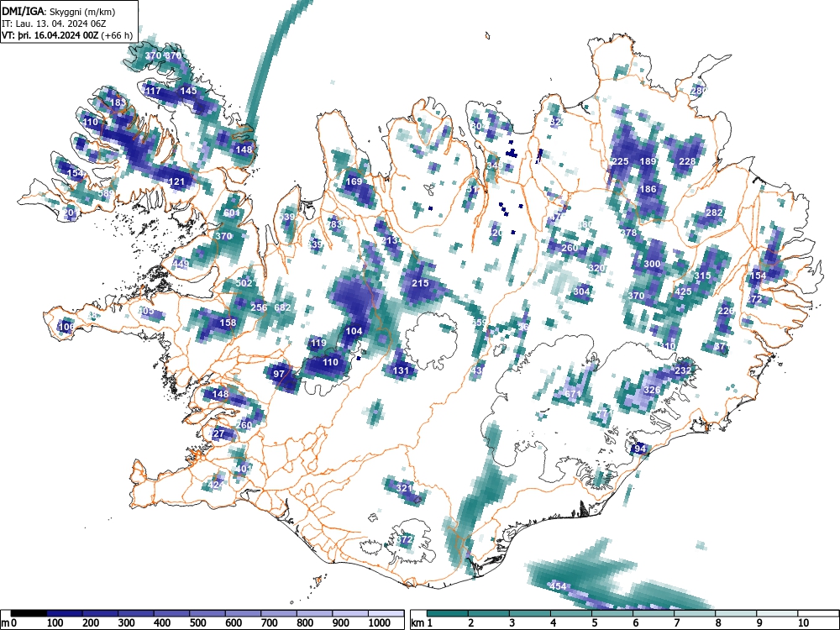Click the "10" km legend label

(803, 623)
